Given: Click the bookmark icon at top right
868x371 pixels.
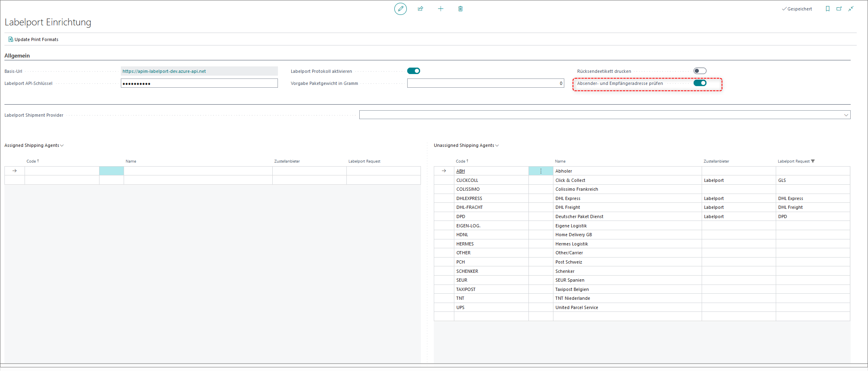Looking at the screenshot, I should pos(828,9).
